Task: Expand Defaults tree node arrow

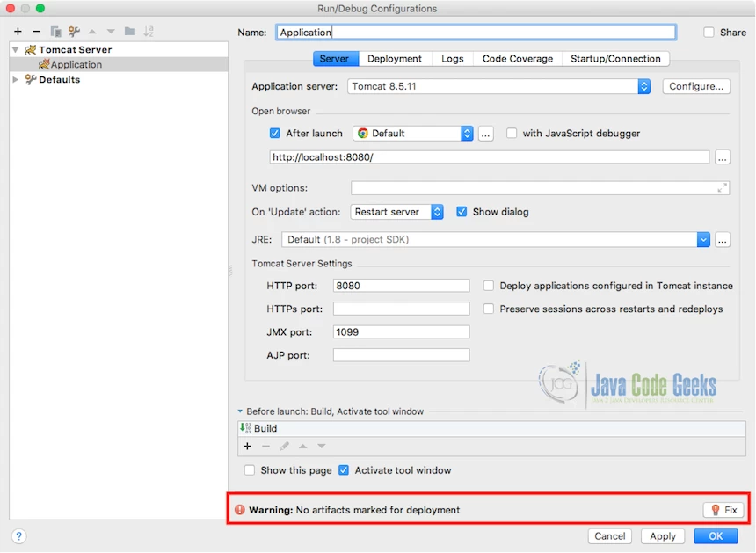Action: [16, 79]
